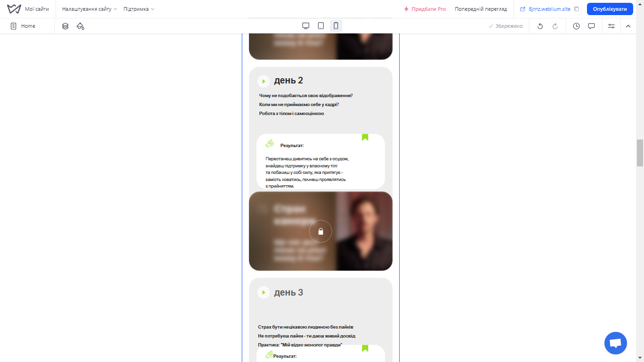Collapse the top toolbar chevron
Screen dimensions: 644x362
(x=628, y=26)
